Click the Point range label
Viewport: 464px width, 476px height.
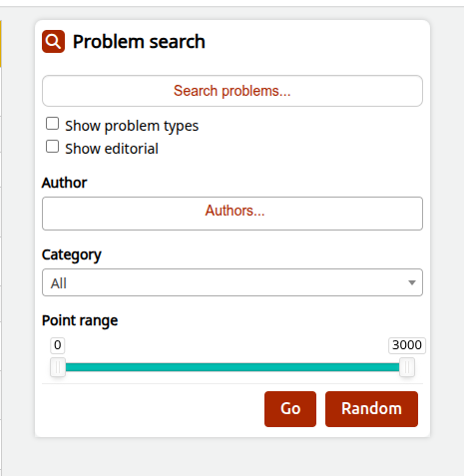pyautogui.click(x=80, y=320)
